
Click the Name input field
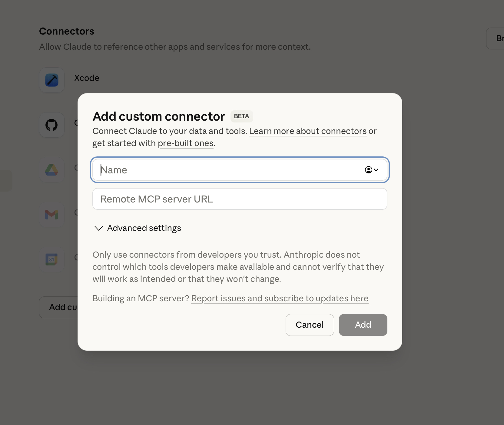pyautogui.click(x=212, y=170)
